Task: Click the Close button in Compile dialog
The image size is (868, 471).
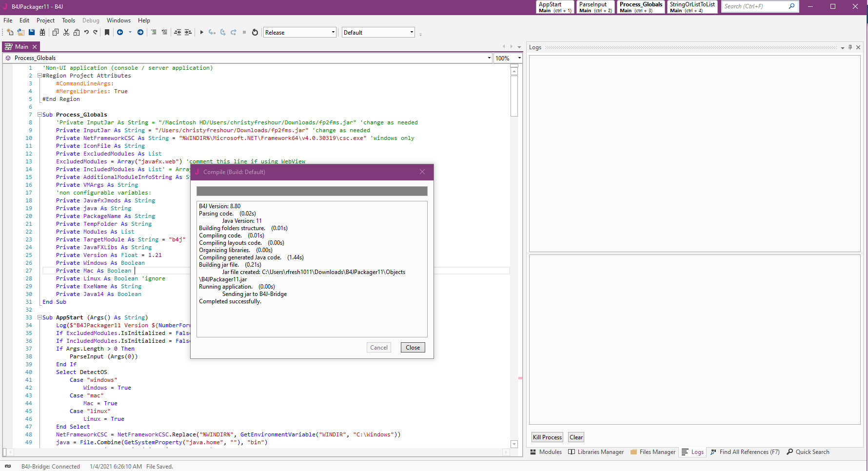Action: tap(413, 348)
